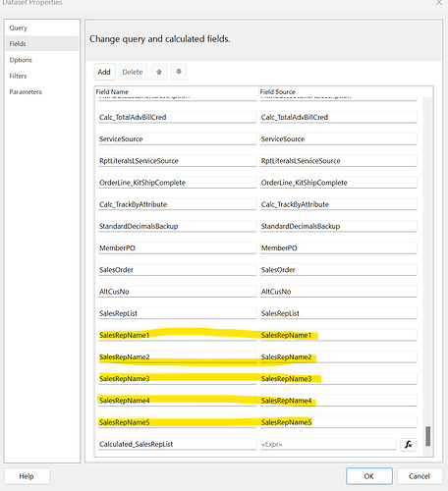This screenshot has height=491, width=448.
Task: Click OrderLine_KitShipComplete field name
Action: [x=177, y=183]
